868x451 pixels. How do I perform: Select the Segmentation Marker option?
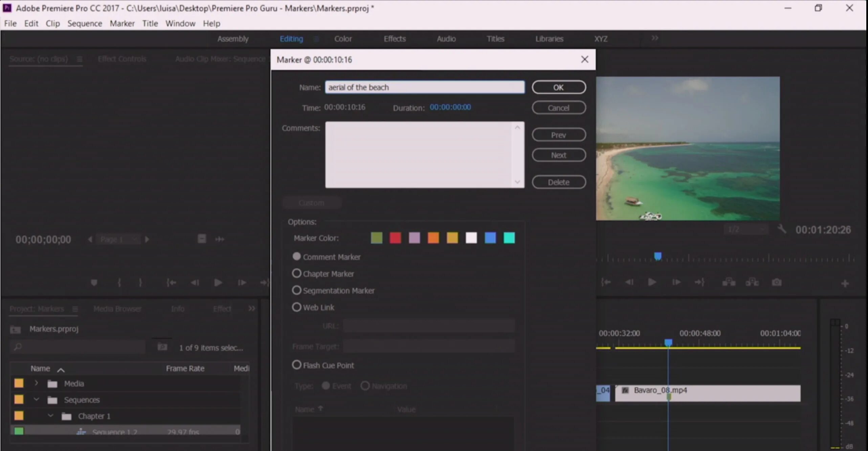[x=296, y=290]
